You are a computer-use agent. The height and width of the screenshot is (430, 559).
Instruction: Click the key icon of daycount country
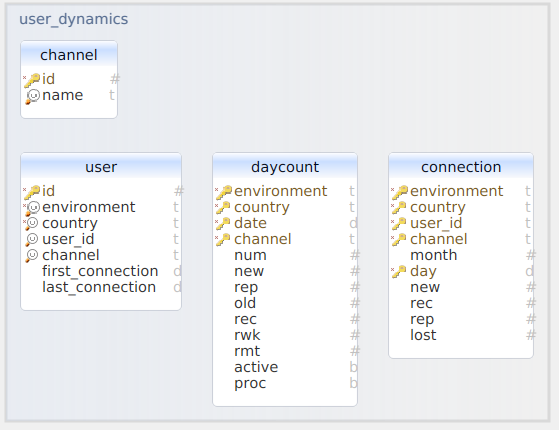[224, 208]
